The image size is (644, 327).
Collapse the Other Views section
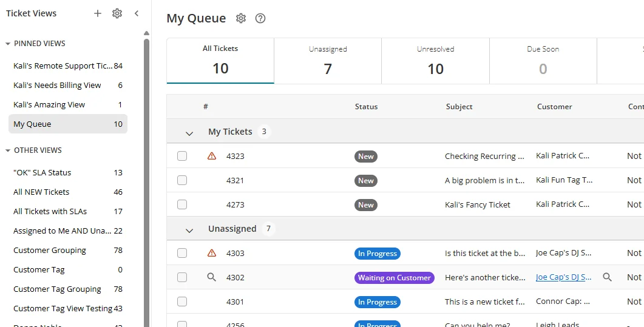(8, 150)
